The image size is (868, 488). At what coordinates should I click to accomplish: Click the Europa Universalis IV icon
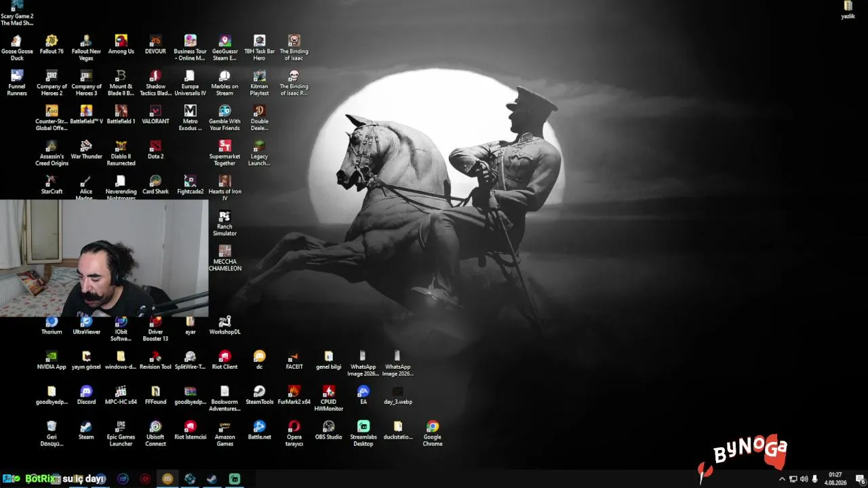point(190,83)
